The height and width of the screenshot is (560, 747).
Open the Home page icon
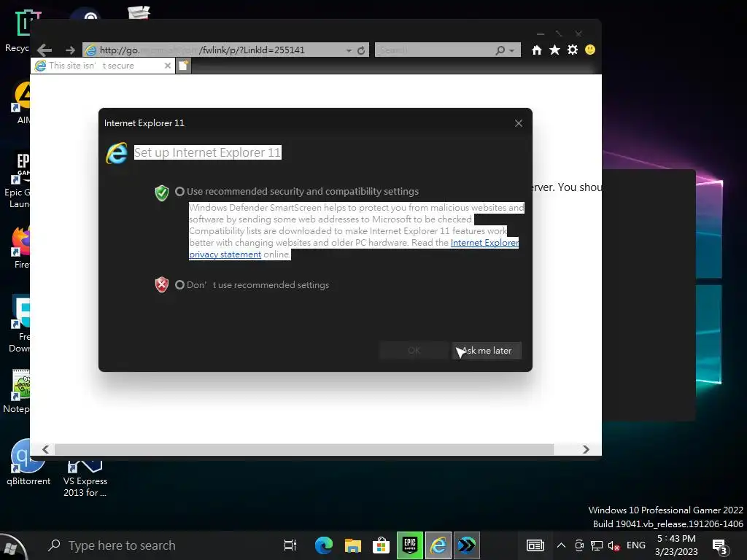[x=536, y=50]
